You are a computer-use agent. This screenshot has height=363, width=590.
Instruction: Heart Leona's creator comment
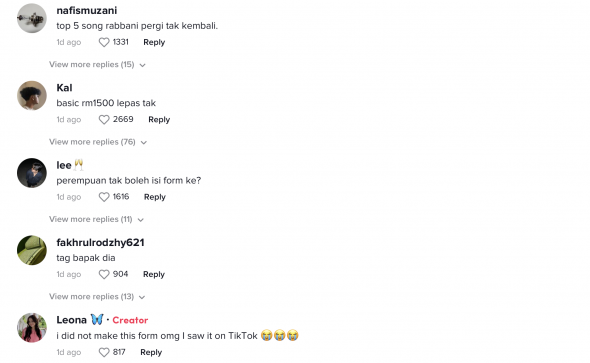click(x=104, y=352)
